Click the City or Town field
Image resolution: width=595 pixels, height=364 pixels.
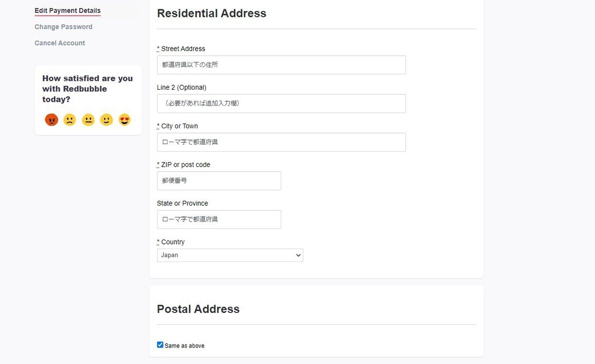(281, 142)
